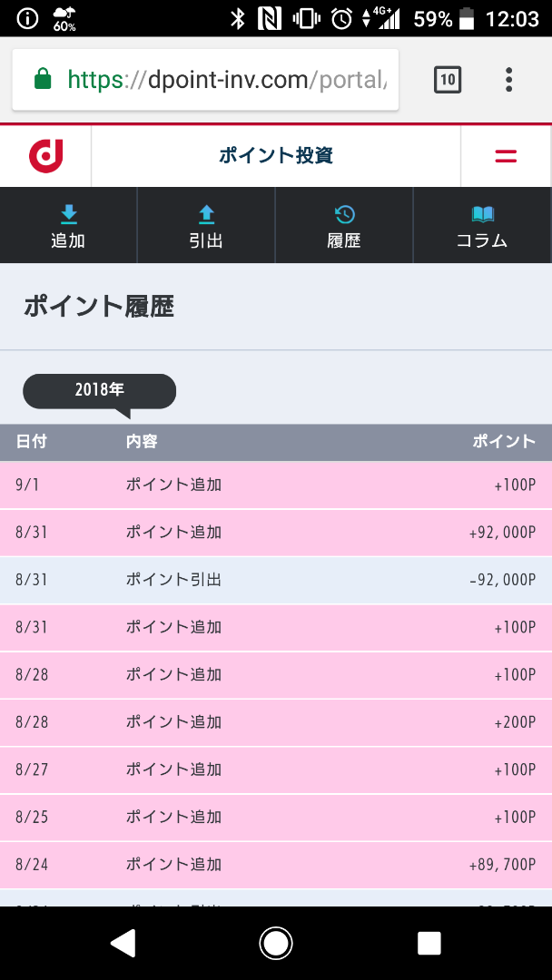Viewport: 552px width, 980px height.
Task: Open Chrome's three-dot overflow menu
Action: pos(508,80)
